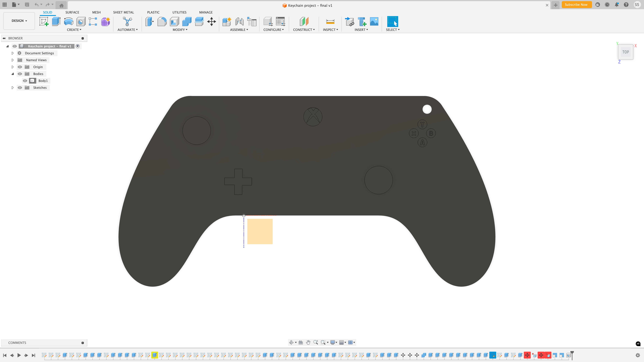Viewport: 644px width, 362px height.
Task: Select the Move/Copy tool icon
Action: 211,22
